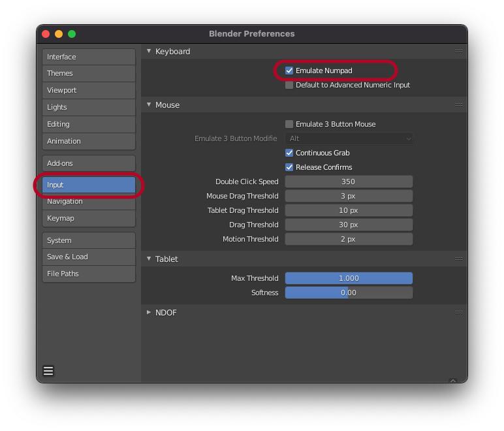Screen dimensions: 504x431
Task: Click the Softness slider
Action: pyautogui.click(x=349, y=293)
